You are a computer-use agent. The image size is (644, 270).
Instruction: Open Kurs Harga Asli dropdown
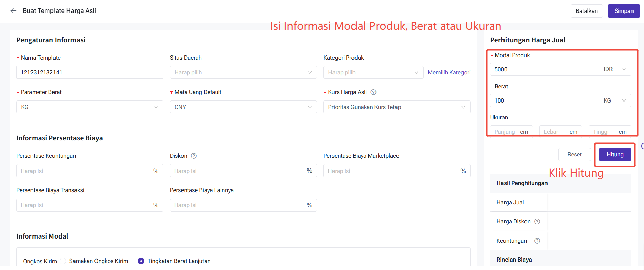(396, 107)
